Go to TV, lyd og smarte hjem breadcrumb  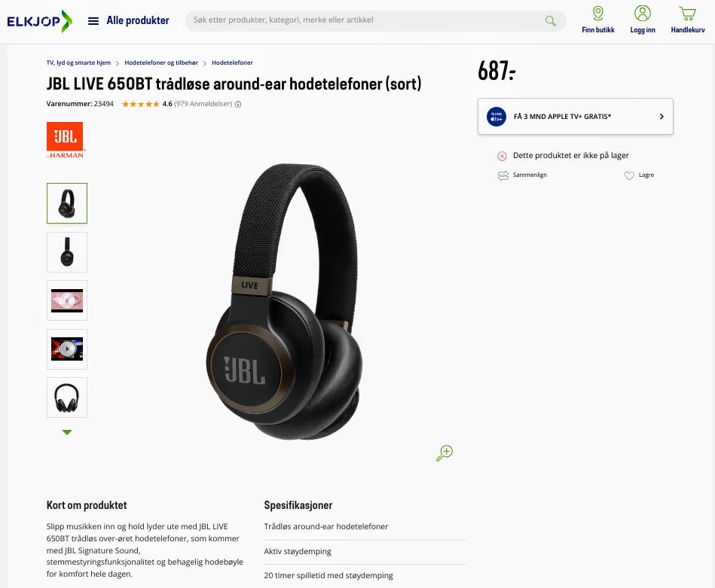(78, 63)
